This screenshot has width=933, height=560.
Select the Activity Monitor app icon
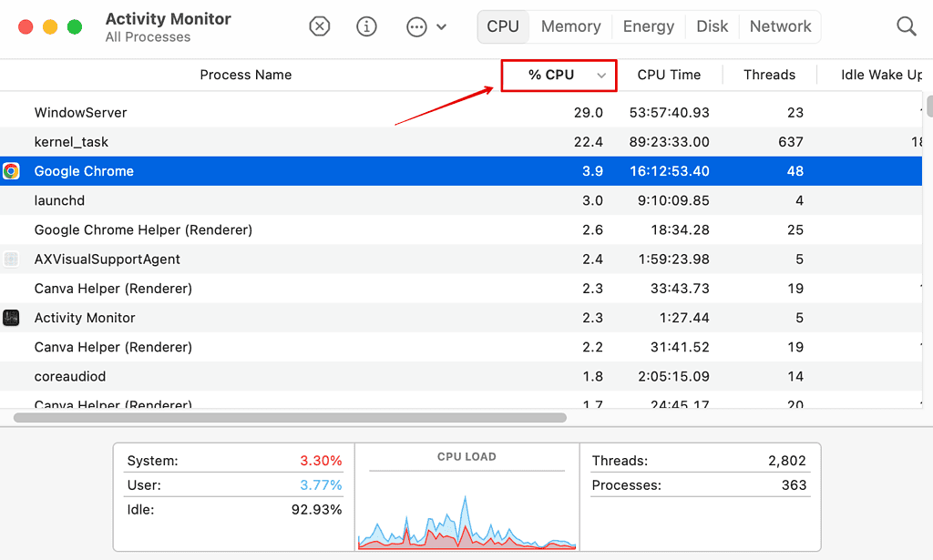13,317
